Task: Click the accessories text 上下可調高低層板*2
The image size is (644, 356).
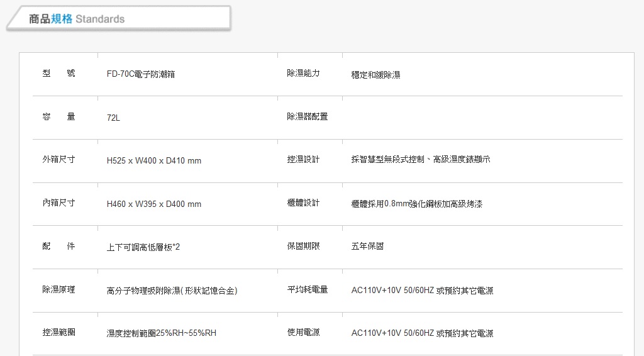Action: tap(143, 247)
